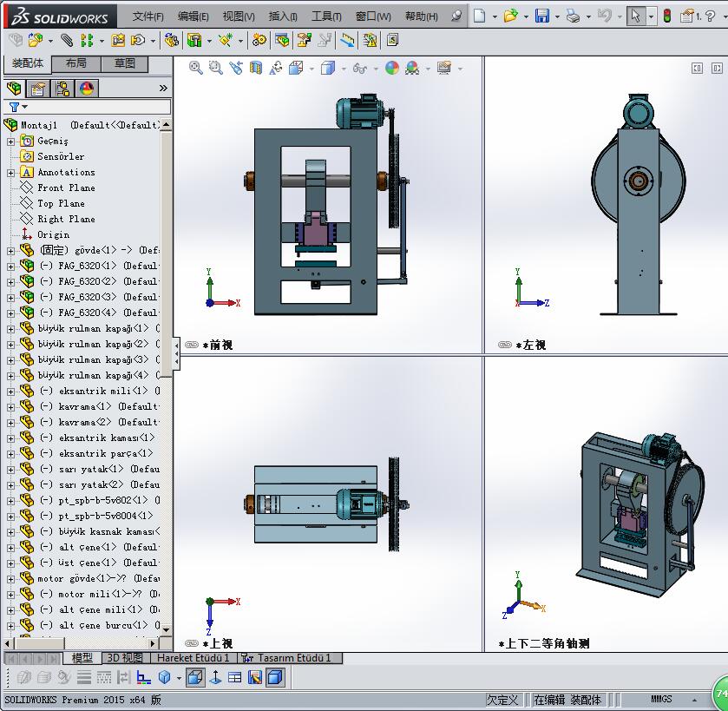The width and height of the screenshot is (728, 711).
Task: Open the FeatureManager design tree tab
Action: (x=15, y=88)
